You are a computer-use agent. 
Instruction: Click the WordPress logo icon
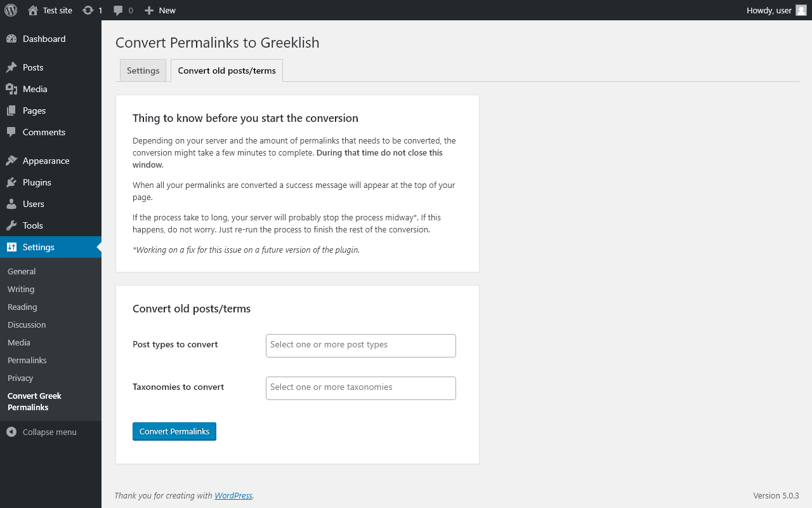coord(11,10)
